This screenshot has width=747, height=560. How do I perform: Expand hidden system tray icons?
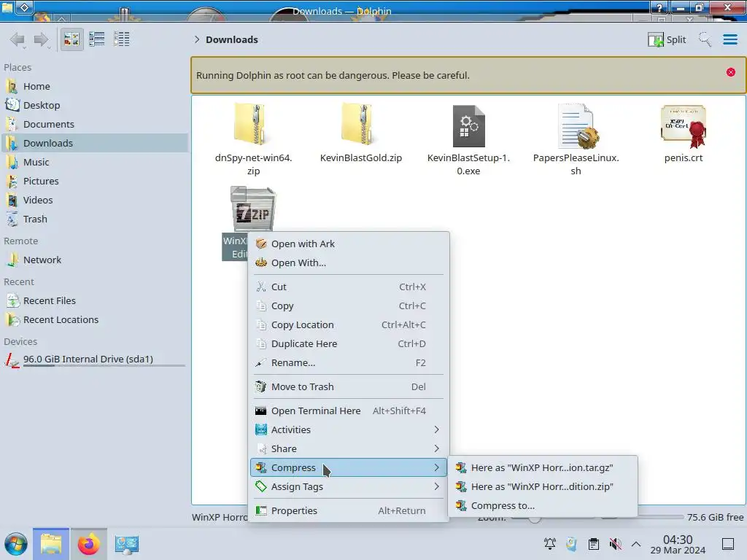click(636, 544)
